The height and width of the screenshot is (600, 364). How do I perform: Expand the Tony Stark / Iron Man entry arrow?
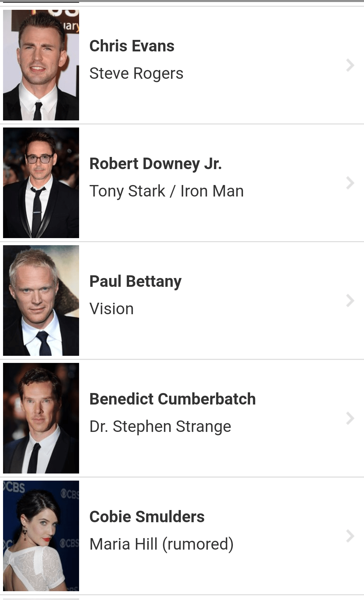pos(350,183)
